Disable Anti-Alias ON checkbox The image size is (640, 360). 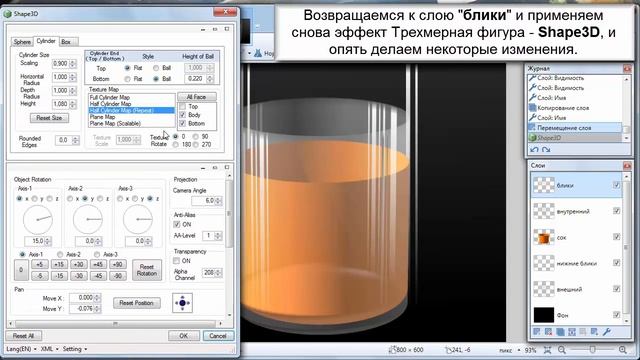click(177, 224)
